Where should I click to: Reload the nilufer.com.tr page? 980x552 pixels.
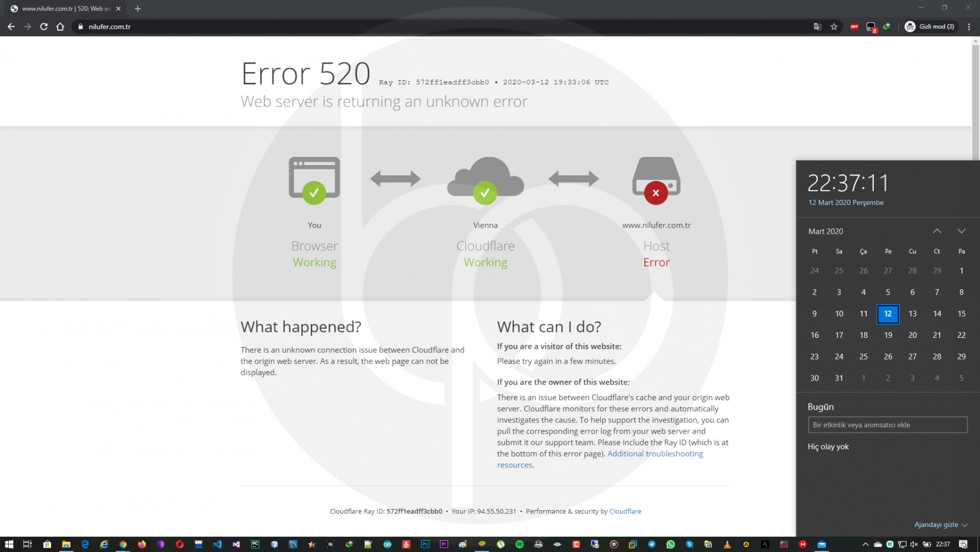tap(44, 27)
